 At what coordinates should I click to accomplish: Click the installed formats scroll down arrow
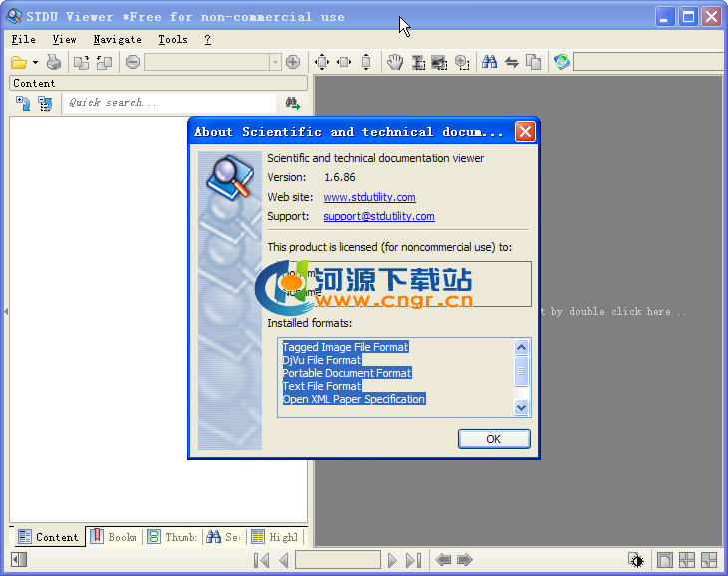[521, 408]
